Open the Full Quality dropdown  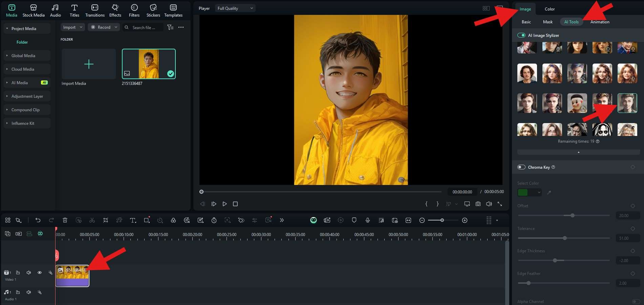[x=235, y=8]
